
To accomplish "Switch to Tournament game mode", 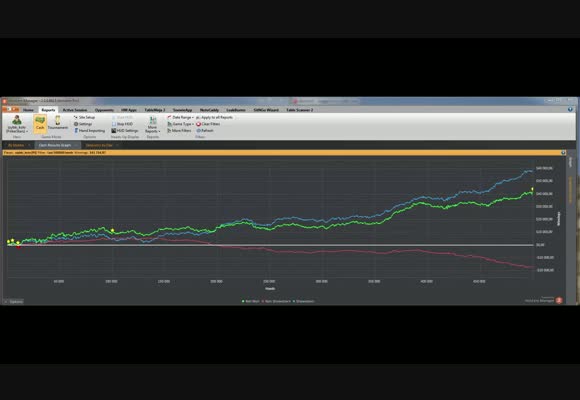I will click(58, 123).
